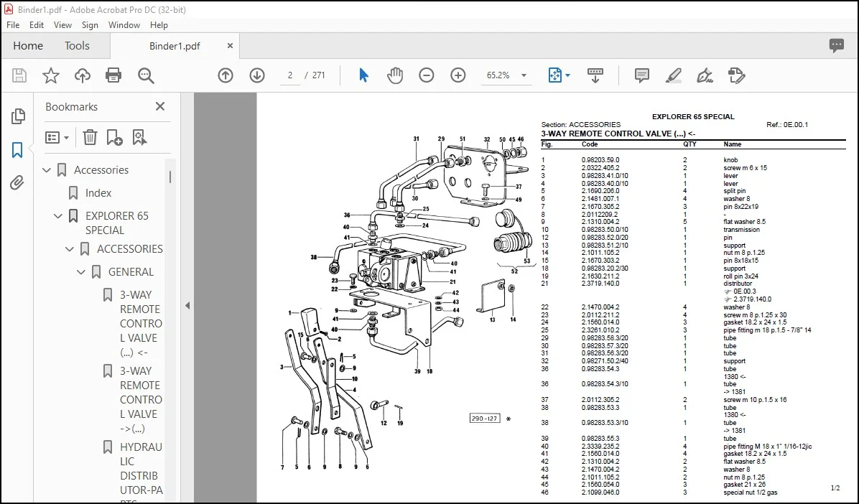Choose the selection arrow tool
Image resolution: width=859 pixels, height=504 pixels.
click(363, 75)
